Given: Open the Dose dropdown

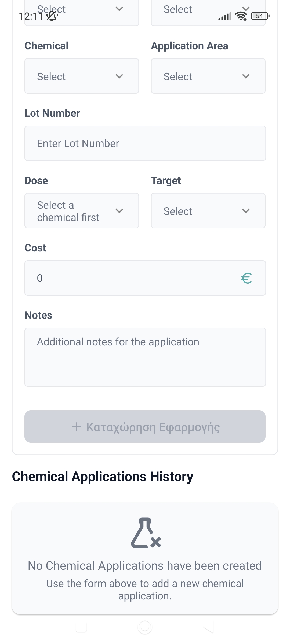Looking at the screenshot, I should (x=82, y=211).
